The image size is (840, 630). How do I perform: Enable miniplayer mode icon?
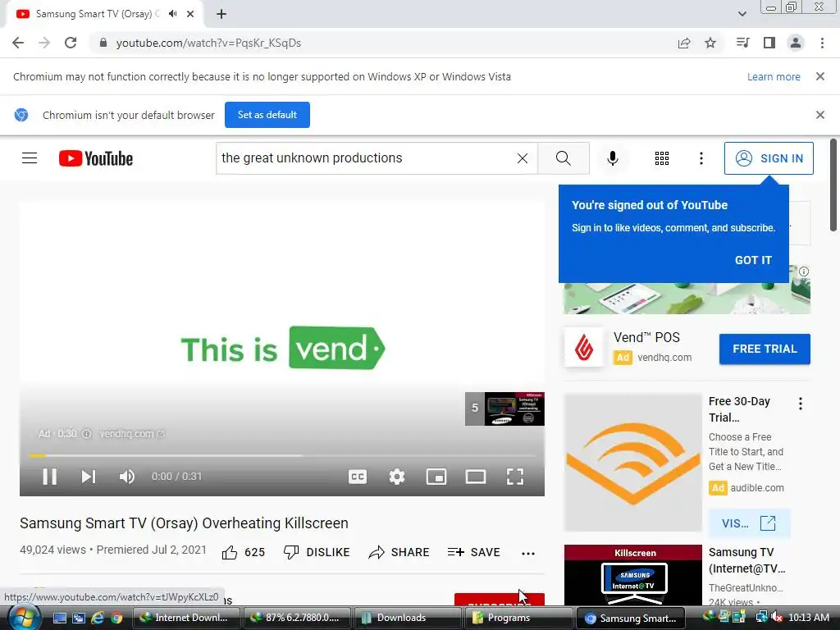436,477
